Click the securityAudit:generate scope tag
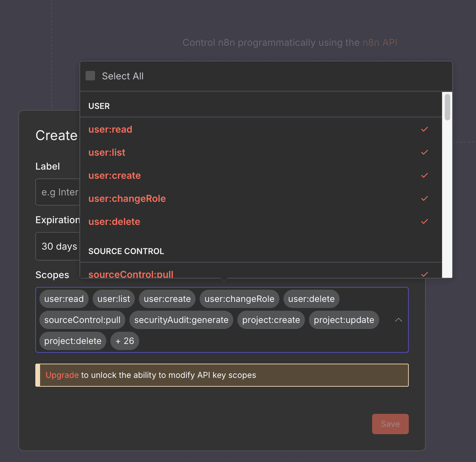This screenshot has width=476, height=462. (181, 320)
